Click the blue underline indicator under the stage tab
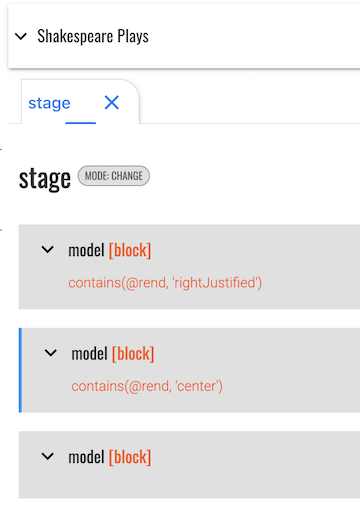This screenshot has width=360, height=516. click(x=81, y=123)
